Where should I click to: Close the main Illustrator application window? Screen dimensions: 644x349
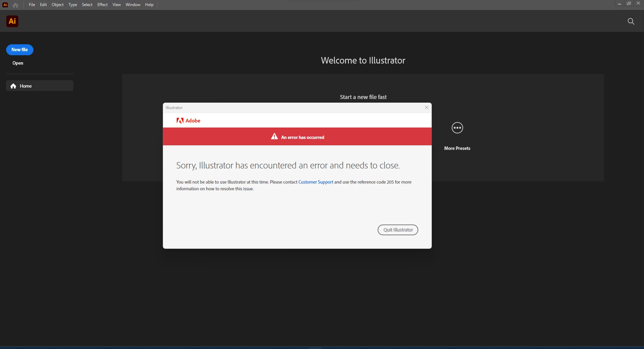click(x=638, y=3)
